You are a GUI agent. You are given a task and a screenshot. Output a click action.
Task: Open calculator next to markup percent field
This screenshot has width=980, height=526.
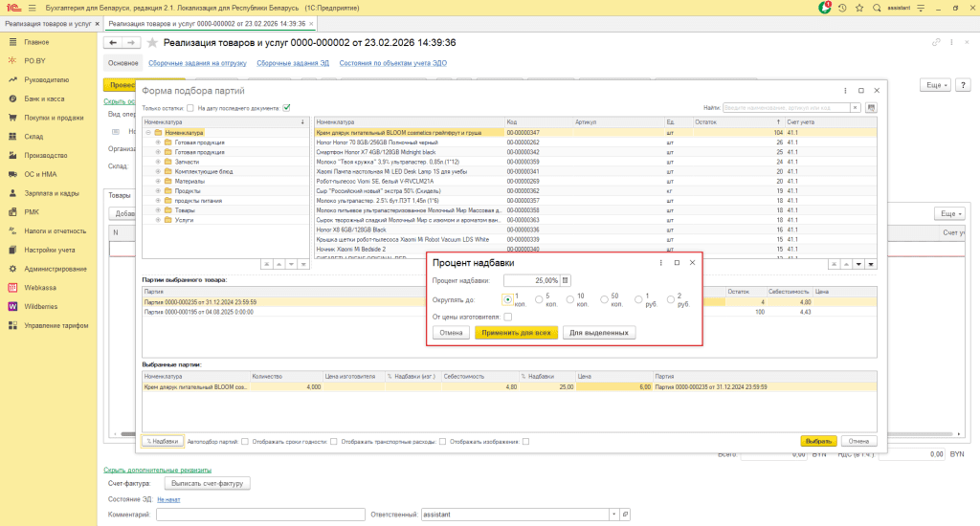pos(566,280)
